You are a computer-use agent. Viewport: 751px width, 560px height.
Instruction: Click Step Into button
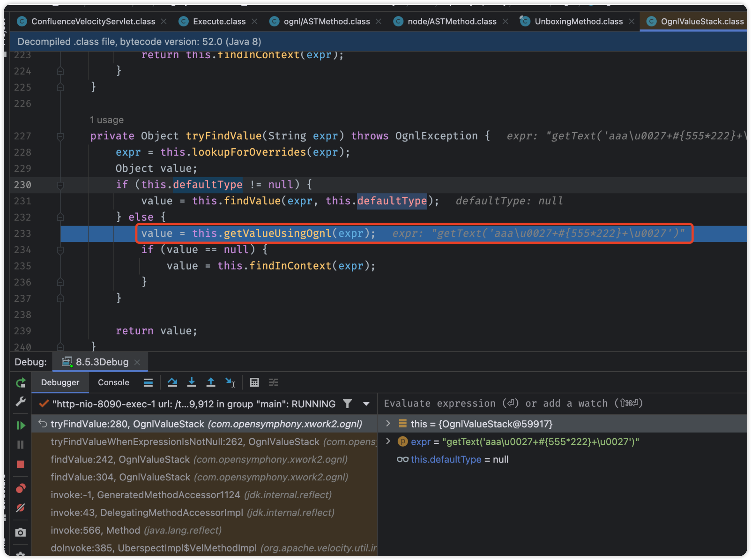(x=191, y=383)
